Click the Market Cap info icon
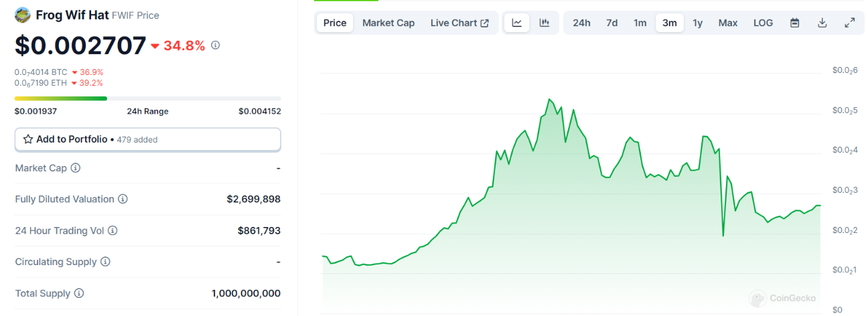The height and width of the screenshot is (316, 868). point(76,168)
